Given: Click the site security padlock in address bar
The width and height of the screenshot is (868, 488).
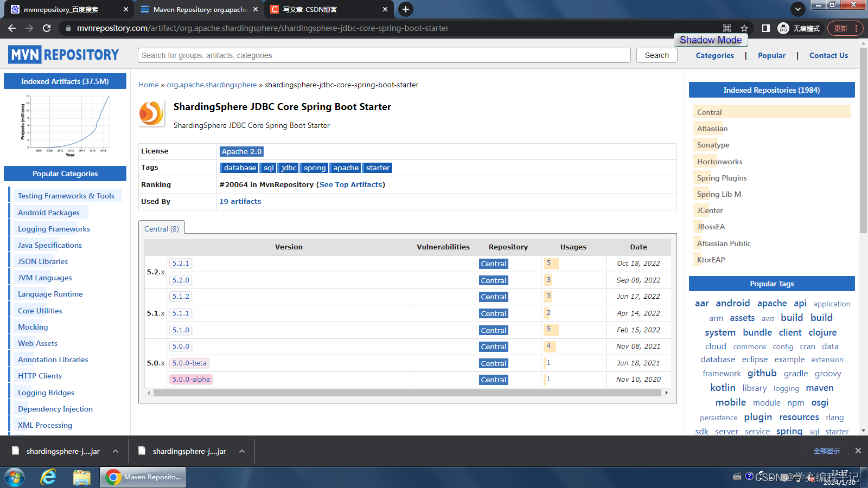Looking at the screenshot, I should tap(68, 28).
